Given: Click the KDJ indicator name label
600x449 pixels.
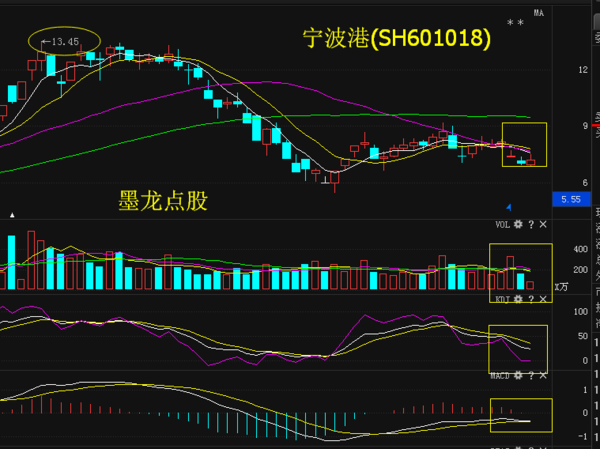Looking at the screenshot, I should coord(502,299).
